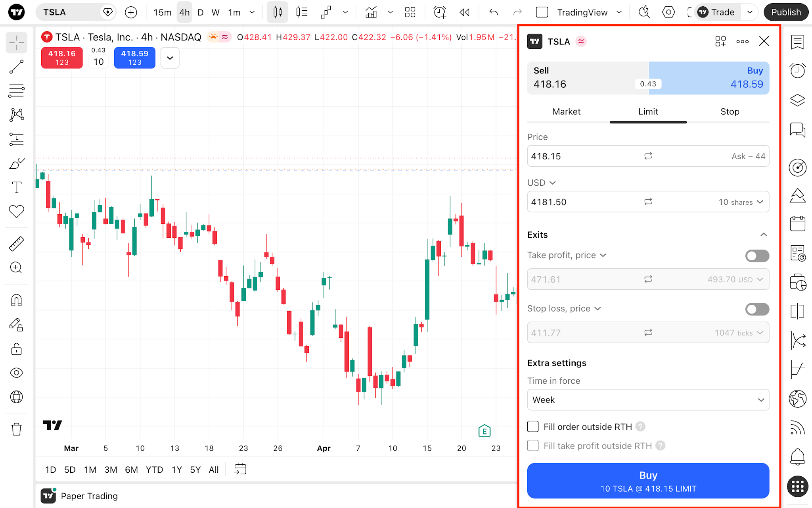The height and width of the screenshot is (508, 812).
Task: Open chart settings hexagon icon
Action: point(668,12)
